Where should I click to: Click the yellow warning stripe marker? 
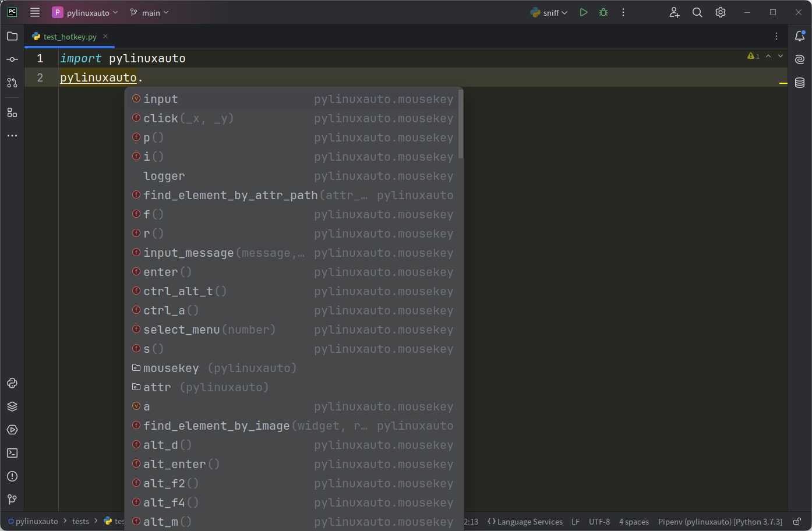[x=783, y=83]
